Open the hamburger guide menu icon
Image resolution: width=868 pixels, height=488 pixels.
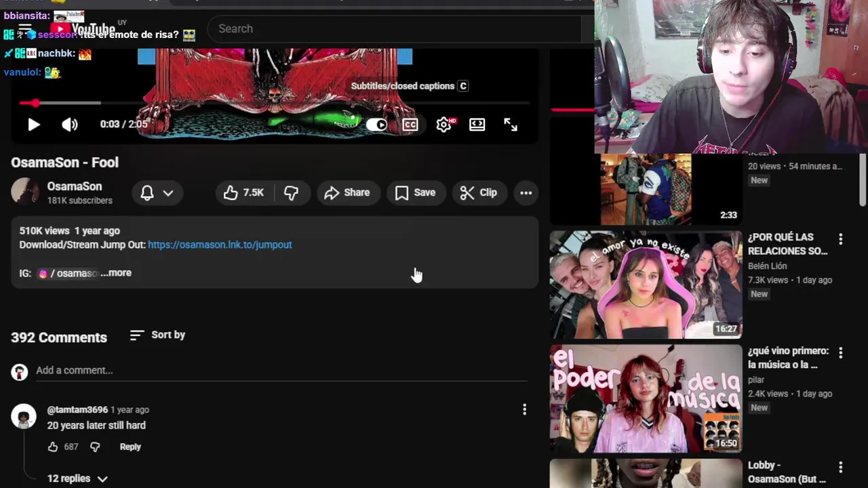pos(25,29)
